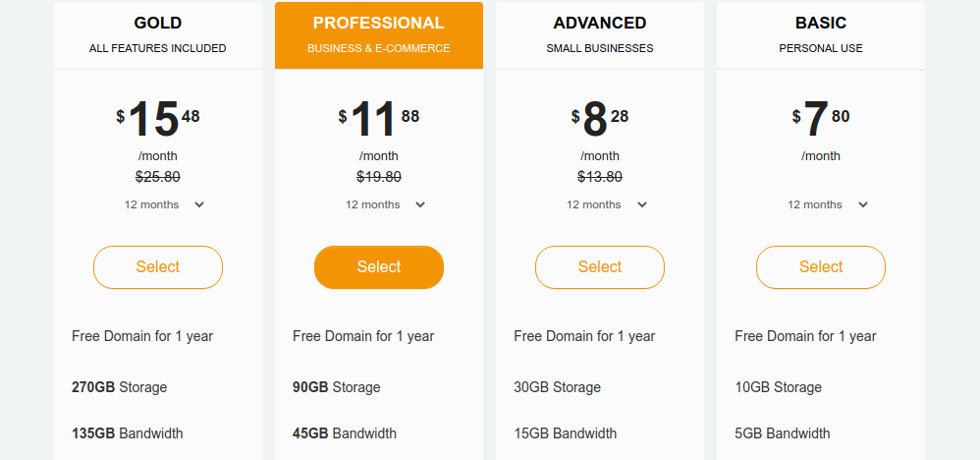Open Advanced plan 12 months dropdown

(606, 204)
